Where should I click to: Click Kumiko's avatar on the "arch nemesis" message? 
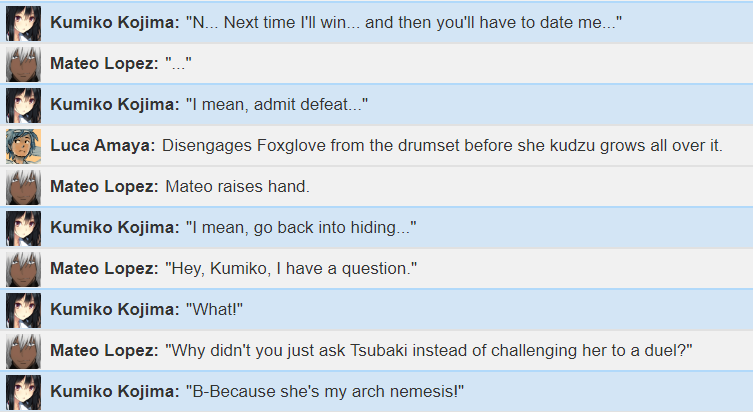(24, 392)
